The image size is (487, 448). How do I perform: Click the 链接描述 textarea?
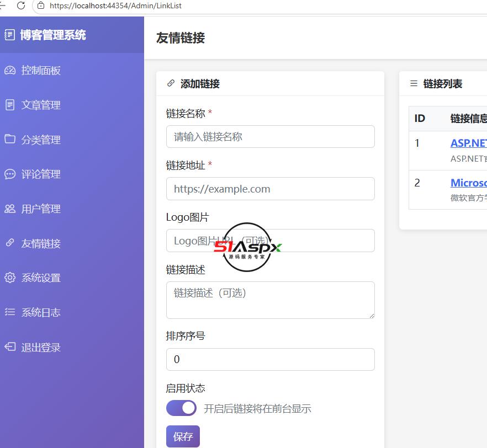click(x=271, y=300)
